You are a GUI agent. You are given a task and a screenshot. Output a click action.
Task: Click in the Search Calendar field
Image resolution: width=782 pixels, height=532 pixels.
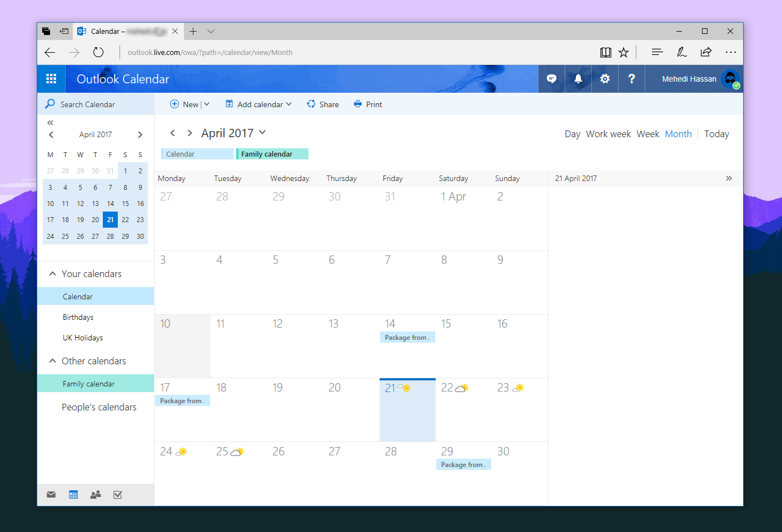click(96, 104)
